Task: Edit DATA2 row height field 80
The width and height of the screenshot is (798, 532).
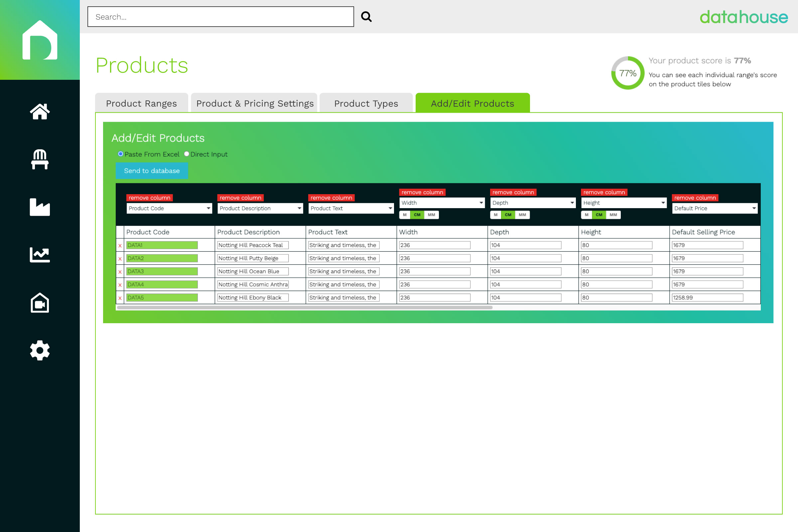Action: click(616, 258)
